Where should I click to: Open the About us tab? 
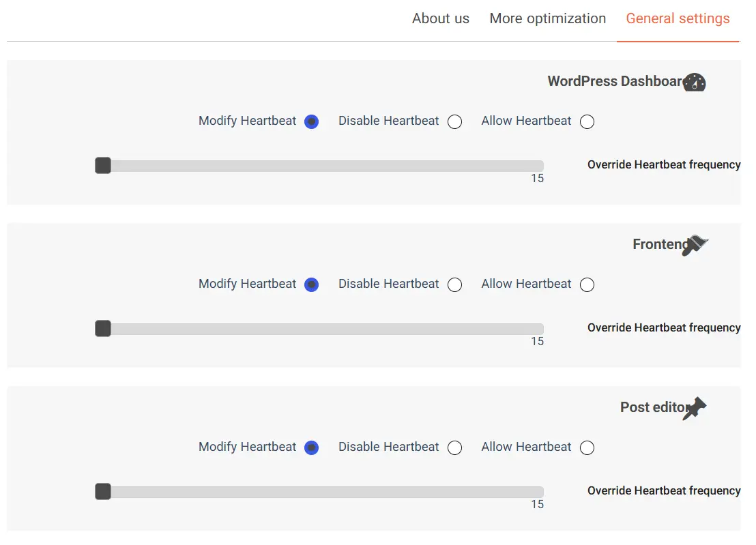(441, 18)
